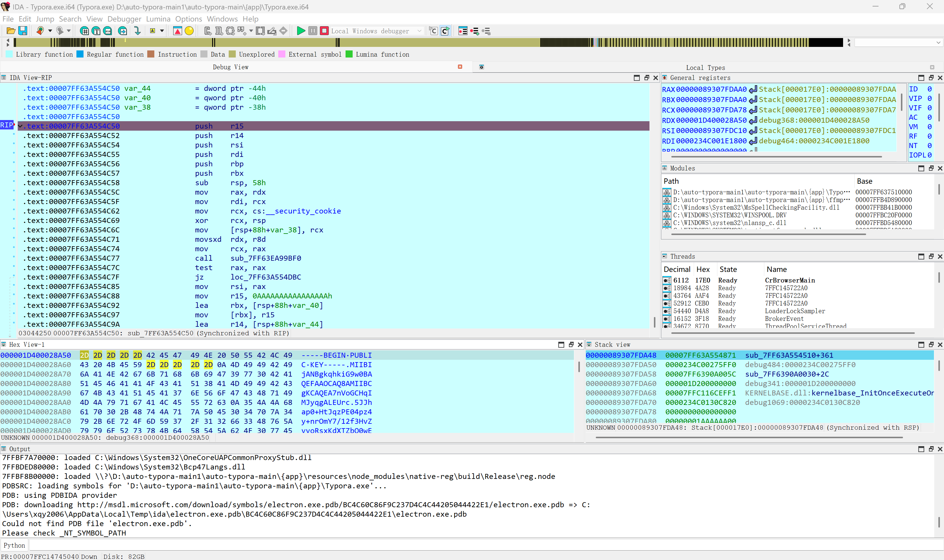Start the process with green play button
This screenshot has width=944, height=560.
pyautogui.click(x=301, y=31)
